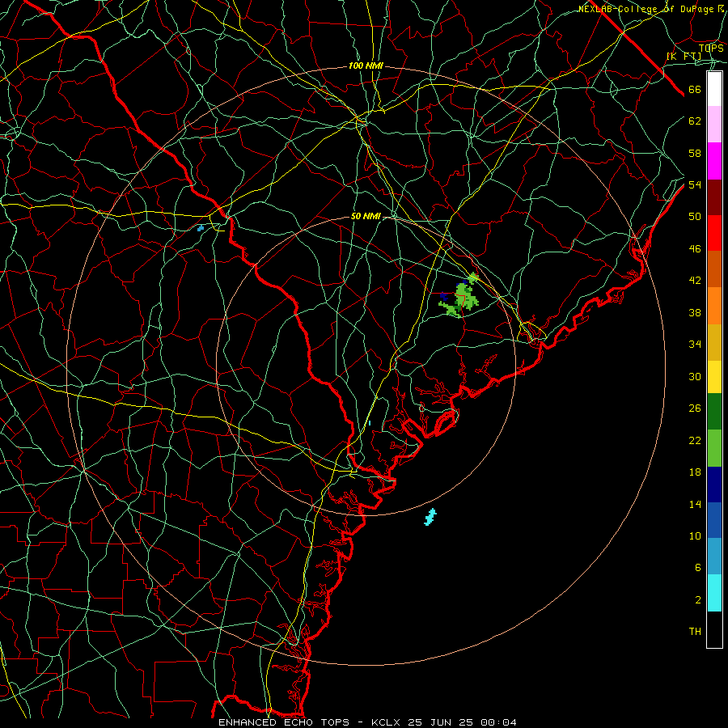The image size is (728, 728).
Task: Pick the bright orange legend band
Action: tap(714, 306)
